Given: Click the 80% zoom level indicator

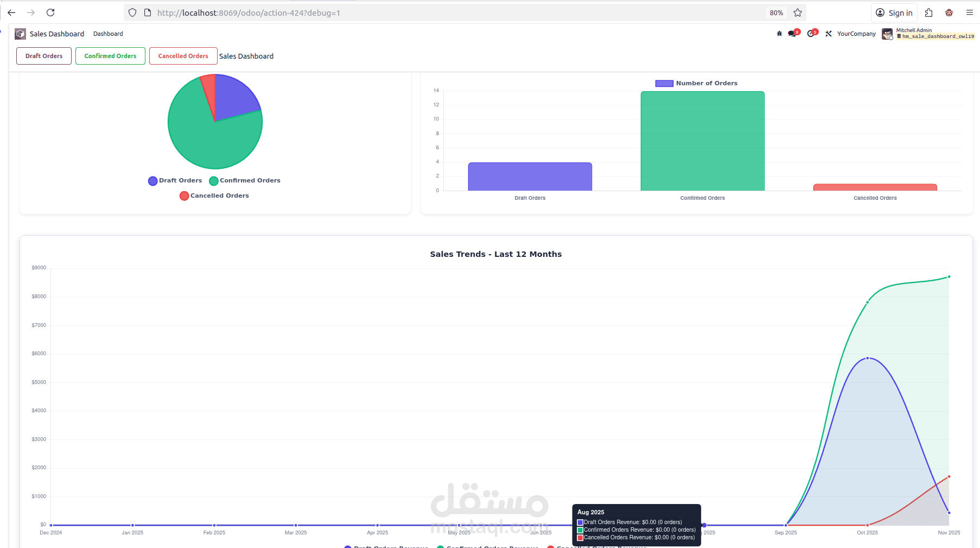Looking at the screenshot, I should click(777, 12).
